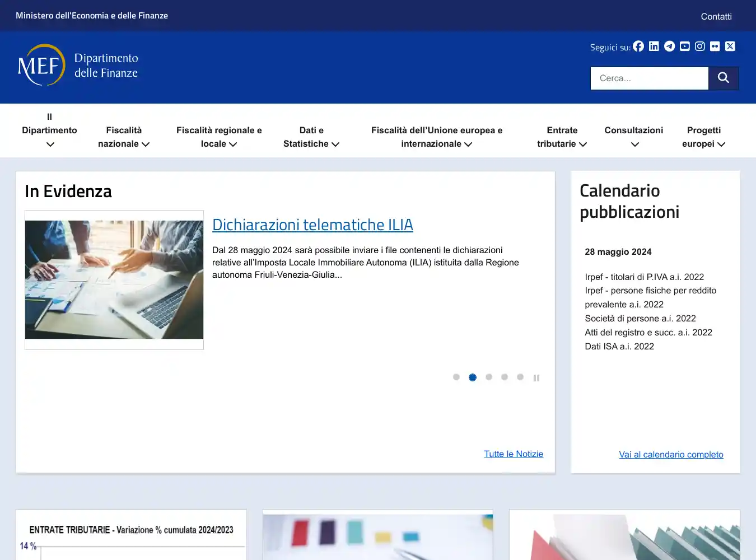
Task: Expand the Progetti europei menu
Action: click(704, 137)
